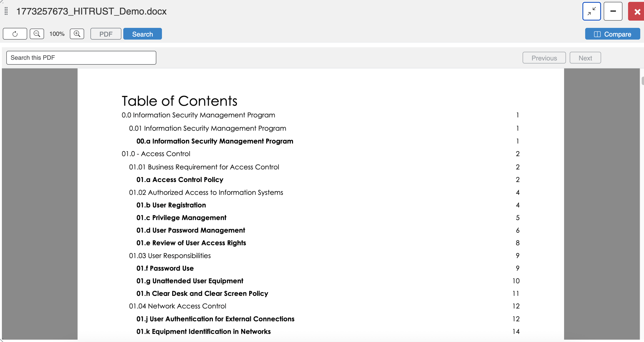The height and width of the screenshot is (342, 644).
Task: Minimize the document viewer panel
Action: pos(613,11)
